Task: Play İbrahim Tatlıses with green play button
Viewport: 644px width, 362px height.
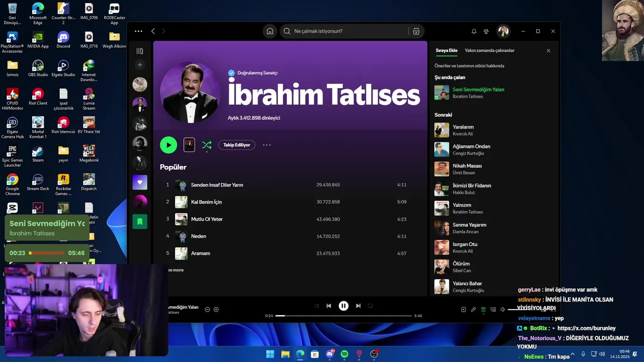Action: [x=169, y=145]
